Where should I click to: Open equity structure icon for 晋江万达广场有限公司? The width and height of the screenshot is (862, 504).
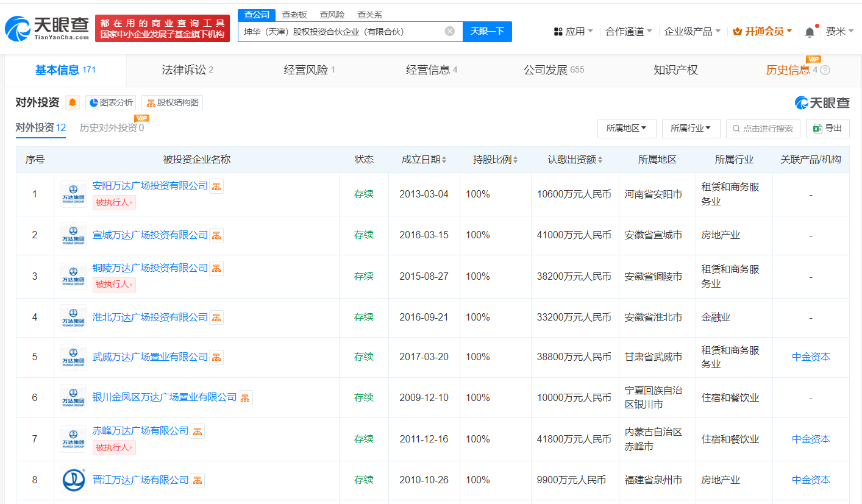point(198,480)
